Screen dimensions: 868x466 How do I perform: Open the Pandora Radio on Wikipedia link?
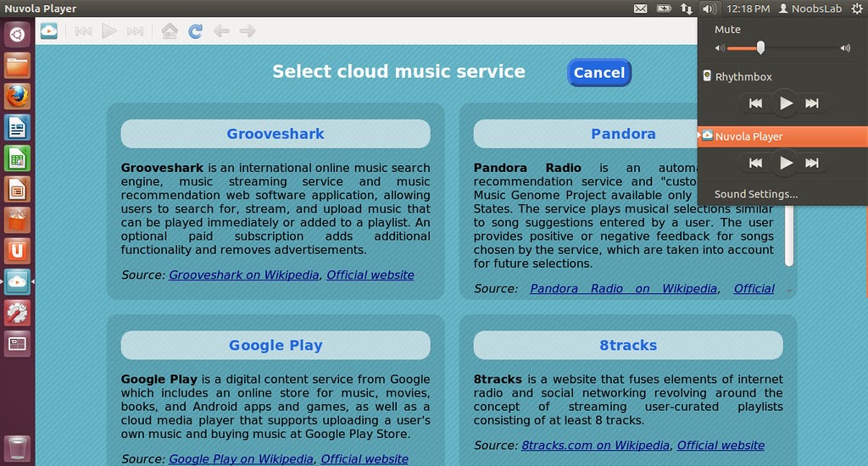(x=623, y=288)
